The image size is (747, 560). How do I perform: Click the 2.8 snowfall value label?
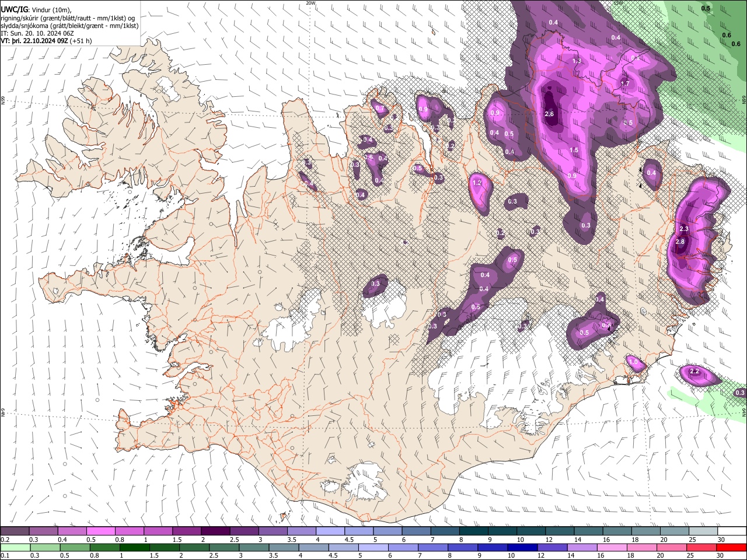[x=680, y=242]
